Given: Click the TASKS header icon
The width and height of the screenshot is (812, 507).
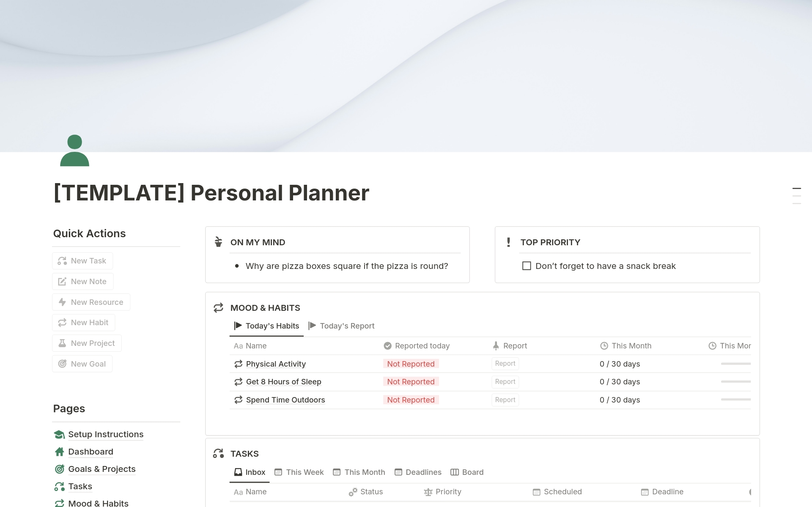Looking at the screenshot, I should 218,453.
